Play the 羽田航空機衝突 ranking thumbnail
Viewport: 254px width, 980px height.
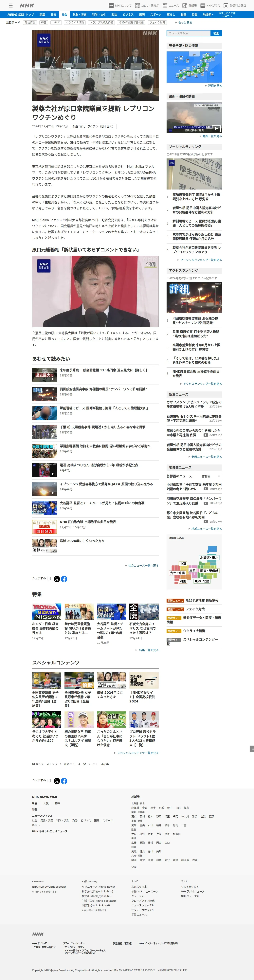point(194,298)
